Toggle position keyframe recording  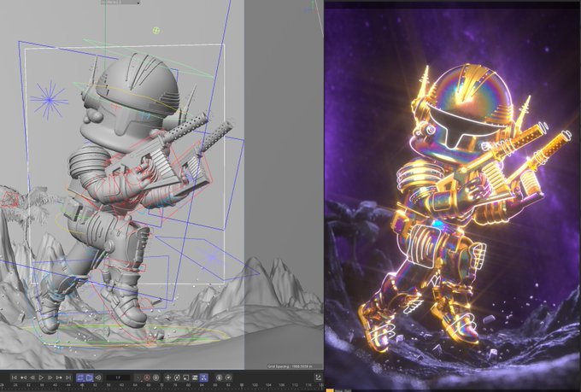(167, 377)
